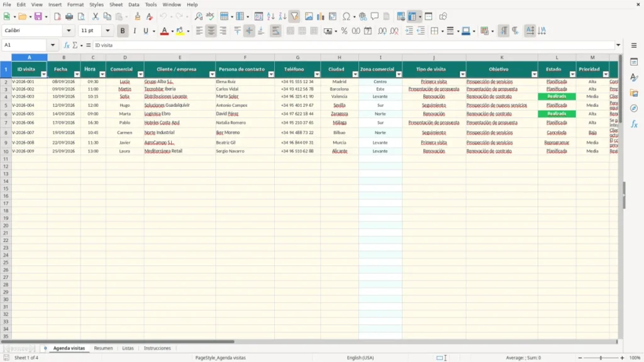Toggle the AutoFilter funnel button
The height and width of the screenshot is (362, 644).
(294, 16)
